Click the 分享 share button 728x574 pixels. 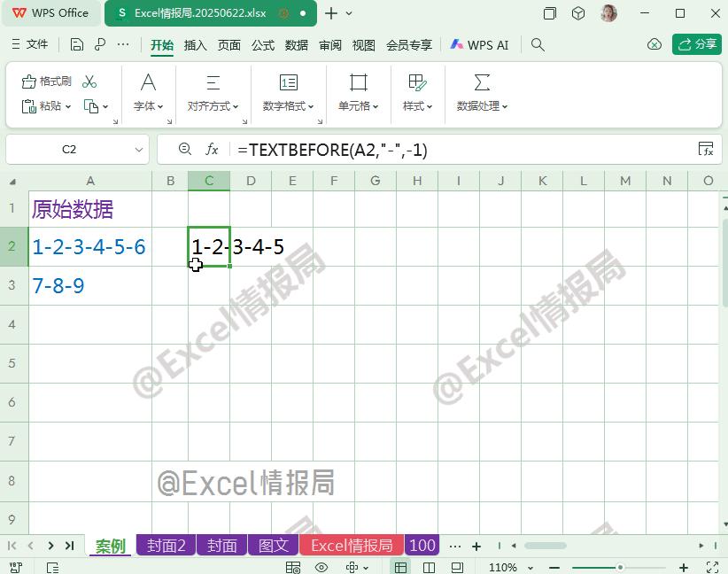point(697,43)
